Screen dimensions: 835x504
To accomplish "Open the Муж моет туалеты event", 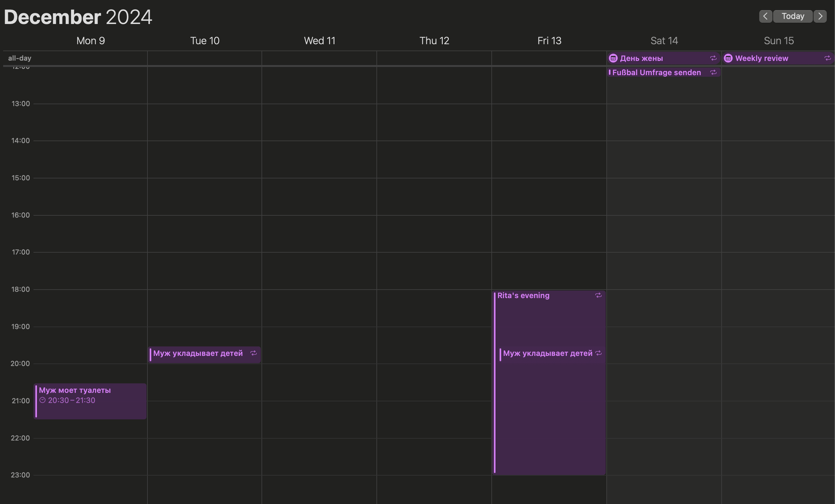I will tap(75, 390).
